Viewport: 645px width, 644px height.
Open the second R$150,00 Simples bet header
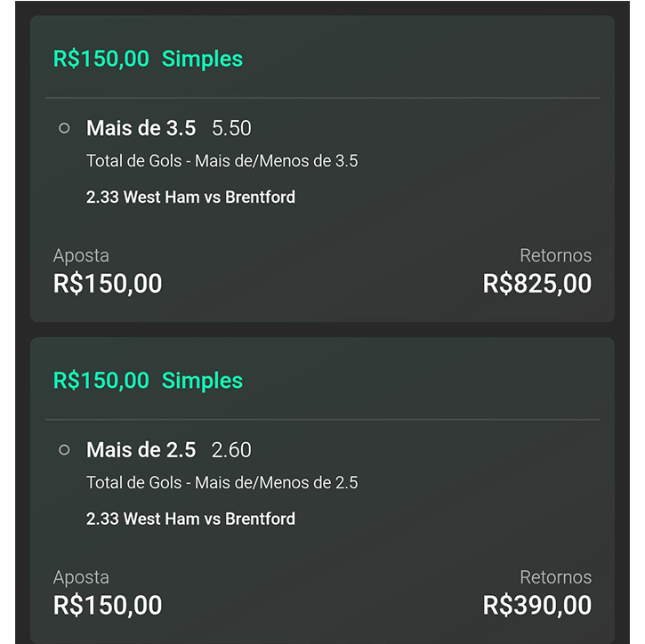click(148, 381)
